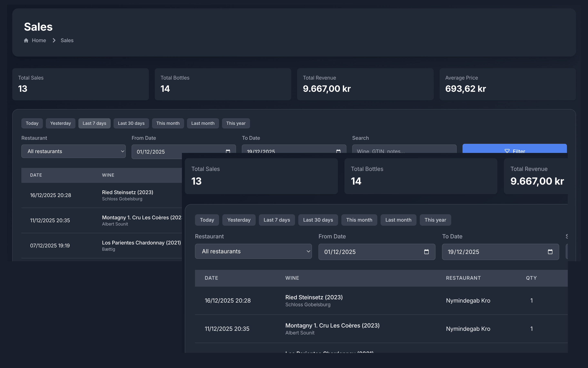Open To Date calendar icon in zoomed inset

click(x=550, y=252)
